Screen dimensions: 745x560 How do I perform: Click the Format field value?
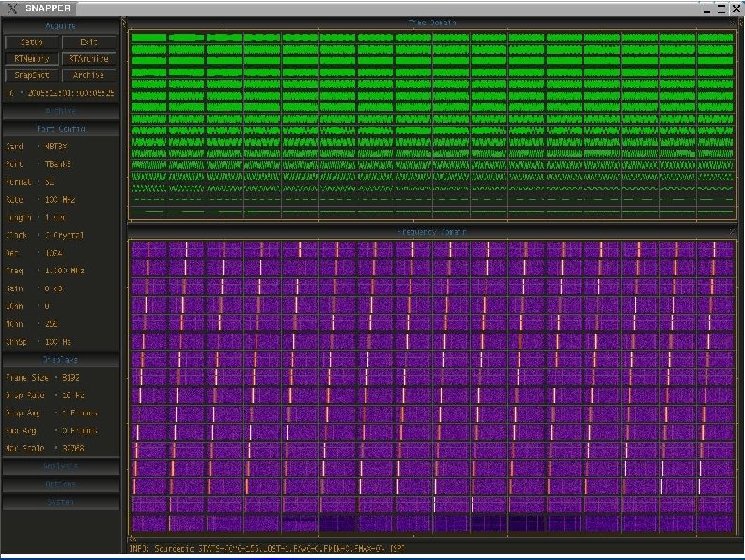point(50,181)
